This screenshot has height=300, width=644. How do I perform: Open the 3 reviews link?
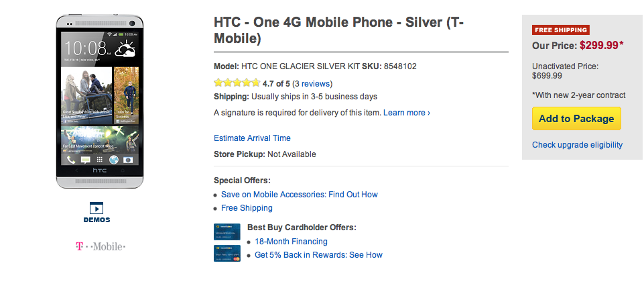click(312, 84)
